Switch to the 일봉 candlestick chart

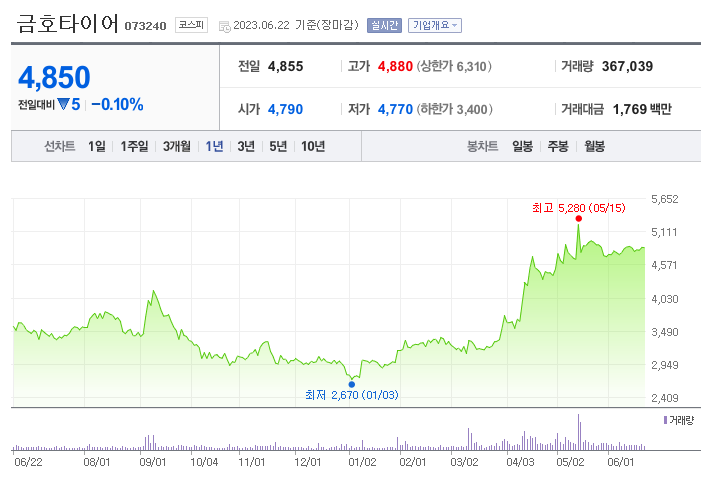point(522,146)
